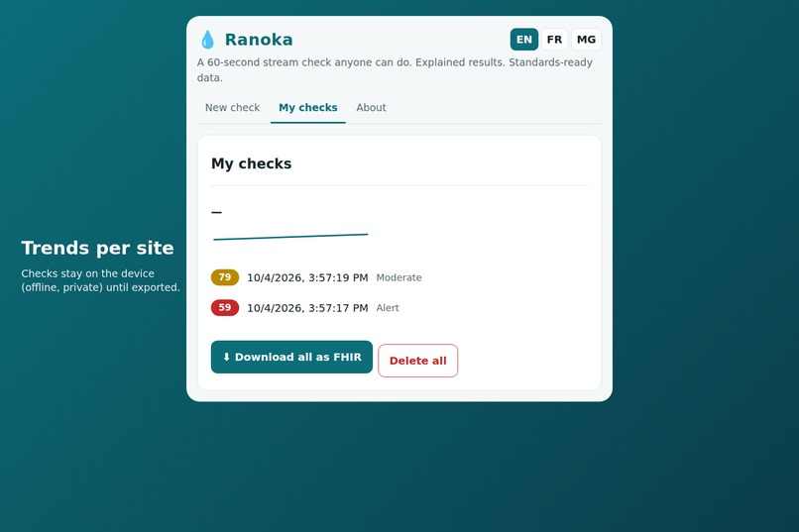The width and height of the screenshot is (799, 532).
Task: Click the trend sparkline chart
Action: point(290,237)
